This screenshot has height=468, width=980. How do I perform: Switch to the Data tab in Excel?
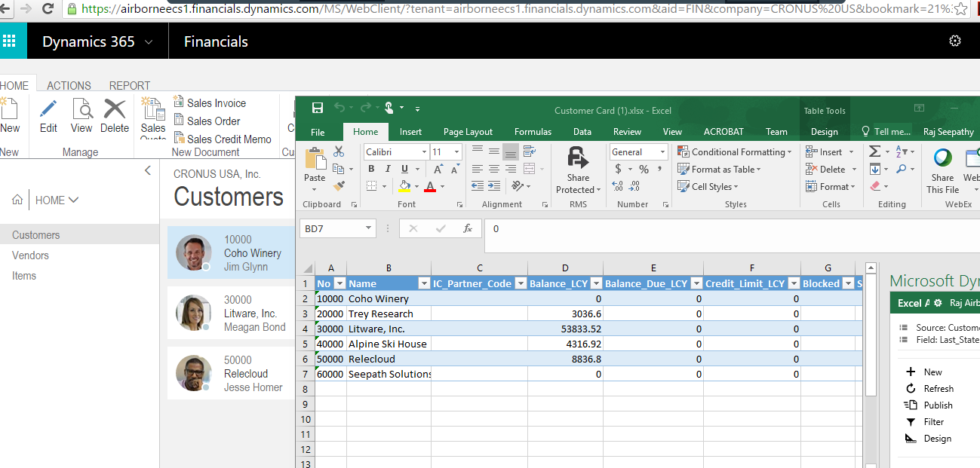click(x=582, y=132)
